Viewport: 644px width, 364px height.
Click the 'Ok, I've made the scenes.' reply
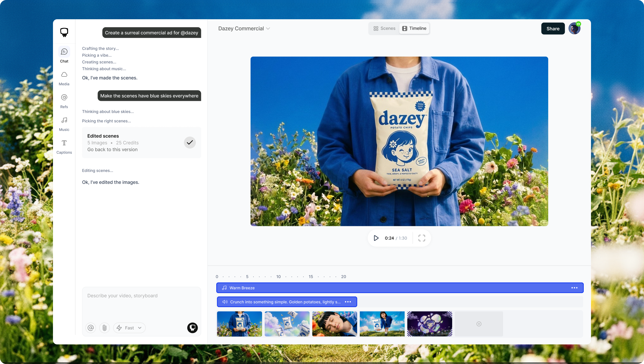click(110, 78)
